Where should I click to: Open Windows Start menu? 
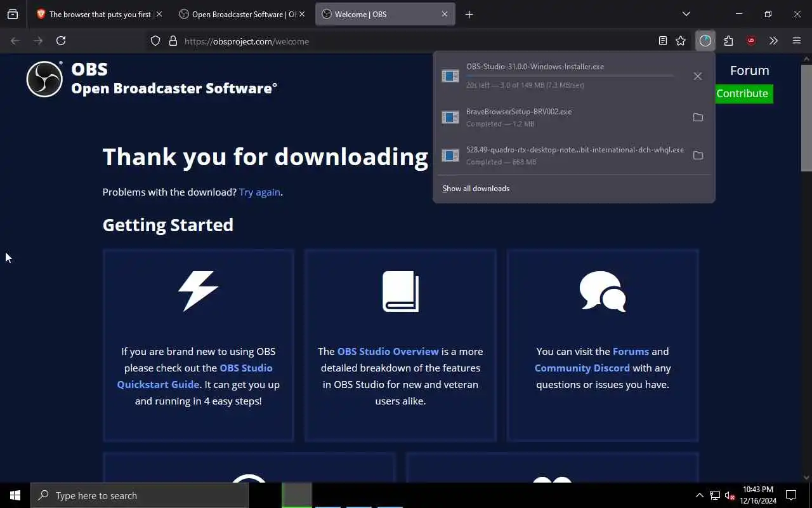coord(15,495)
